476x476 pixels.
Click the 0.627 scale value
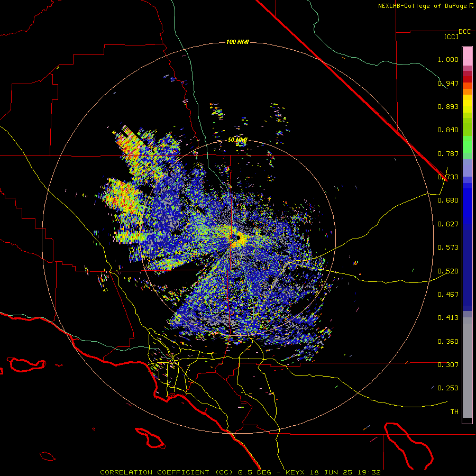(x=448, y=224)
